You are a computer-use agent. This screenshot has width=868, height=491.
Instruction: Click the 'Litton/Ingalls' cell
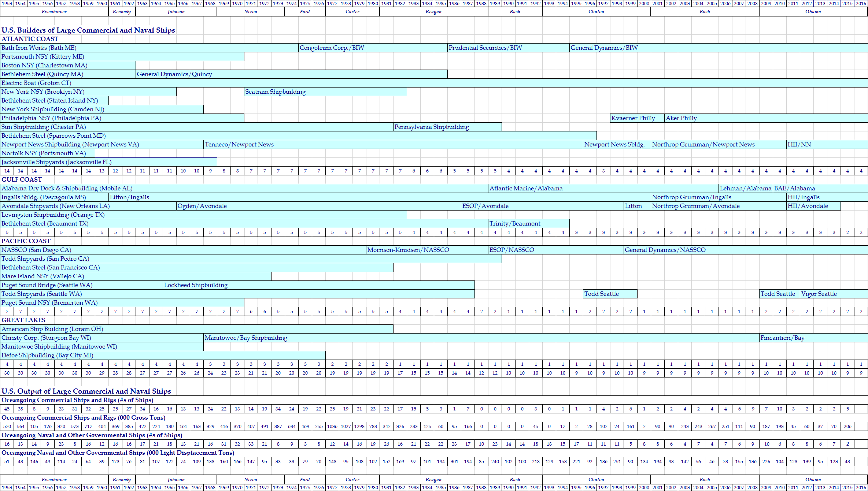(380, 197)
